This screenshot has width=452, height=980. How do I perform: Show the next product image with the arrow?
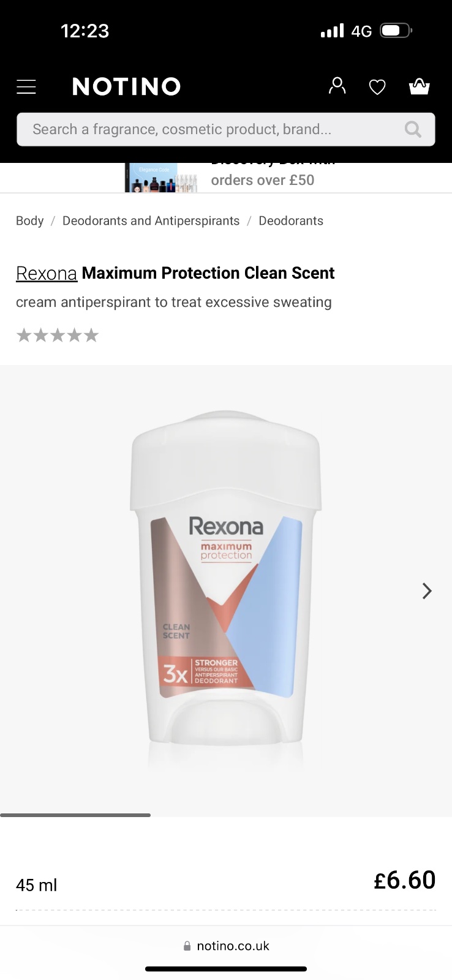[x=427, y=590]
